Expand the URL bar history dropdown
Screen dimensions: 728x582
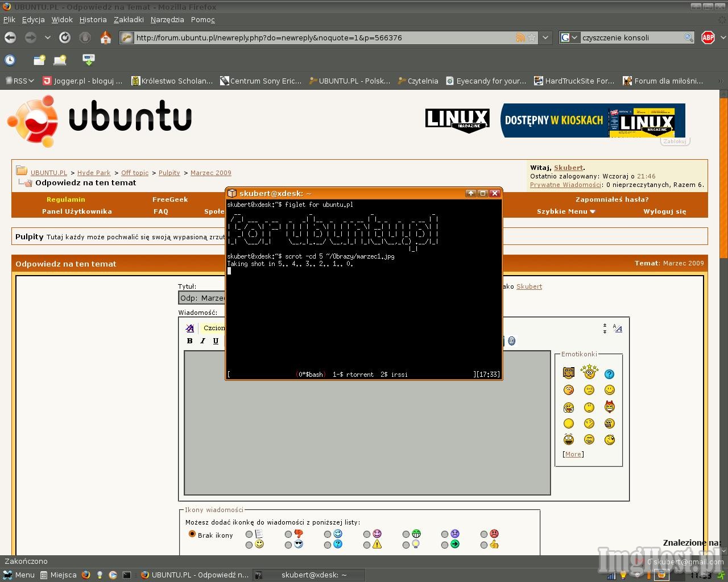point(545,38)
